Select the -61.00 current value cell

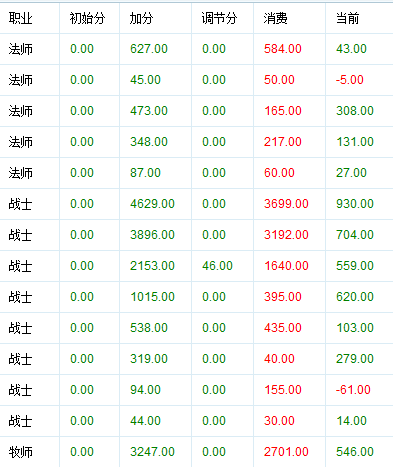[353, 390]
